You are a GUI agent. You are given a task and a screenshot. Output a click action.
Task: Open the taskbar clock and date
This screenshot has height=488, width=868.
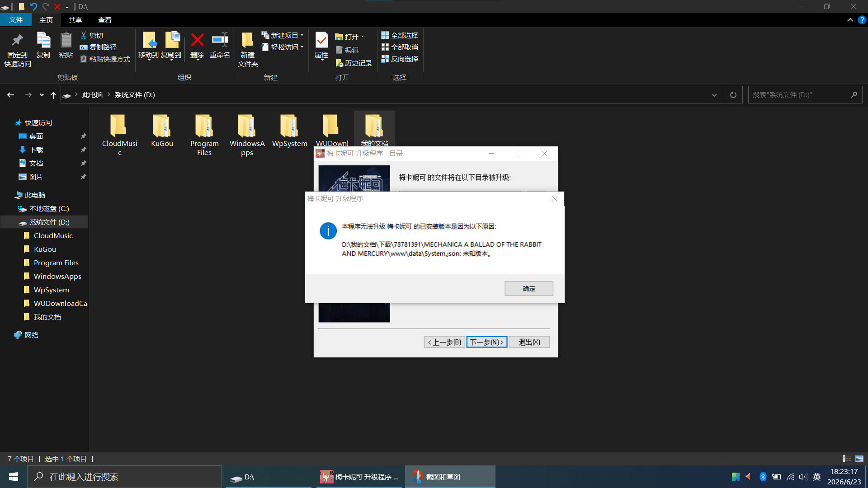(844, 477)
